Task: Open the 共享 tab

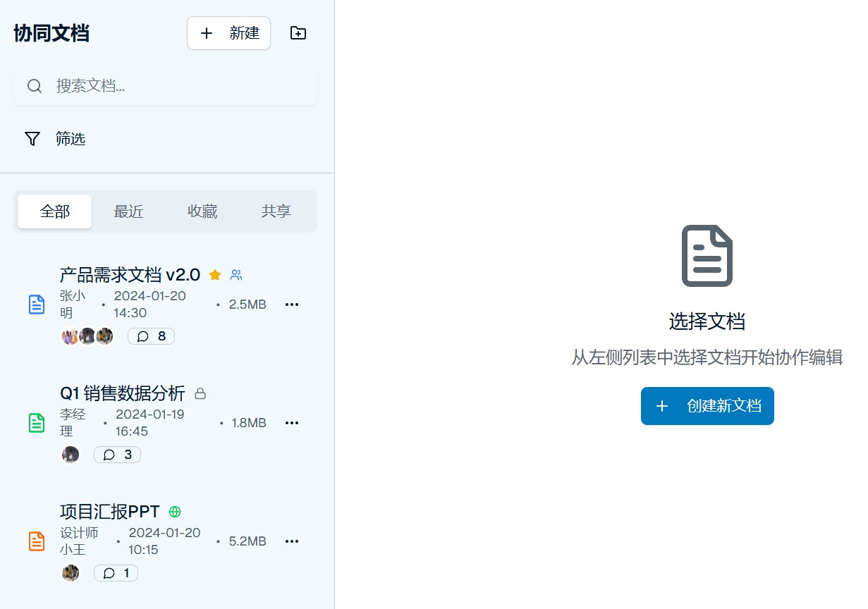Action: (276, 211)
